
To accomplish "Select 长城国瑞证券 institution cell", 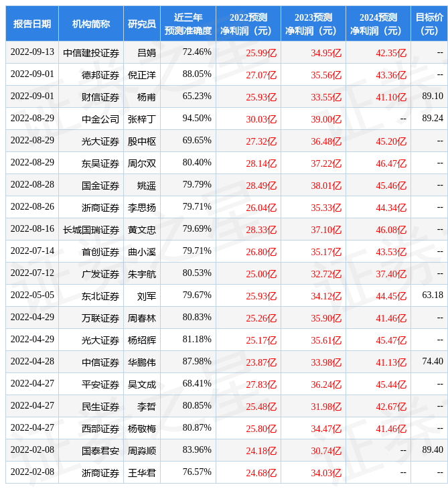I will 91,230.
